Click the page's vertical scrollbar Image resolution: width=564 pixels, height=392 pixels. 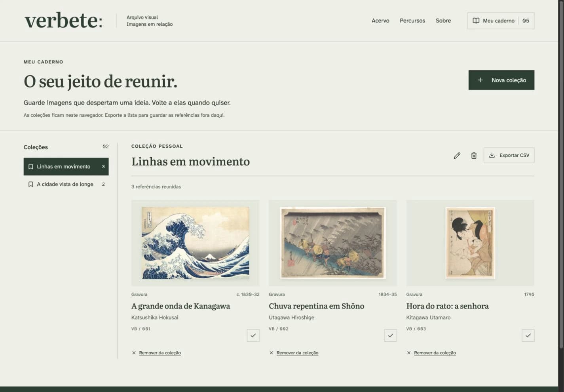tap(561, 174)
